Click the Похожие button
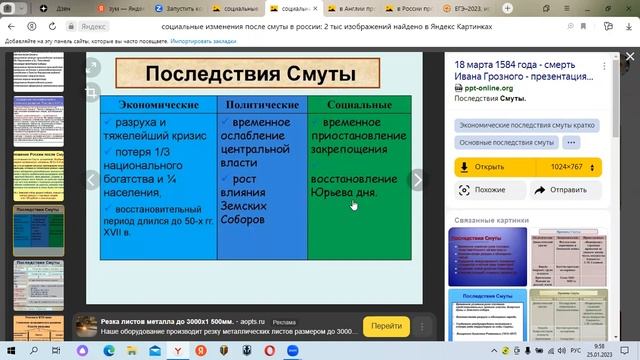 [490, 190]
